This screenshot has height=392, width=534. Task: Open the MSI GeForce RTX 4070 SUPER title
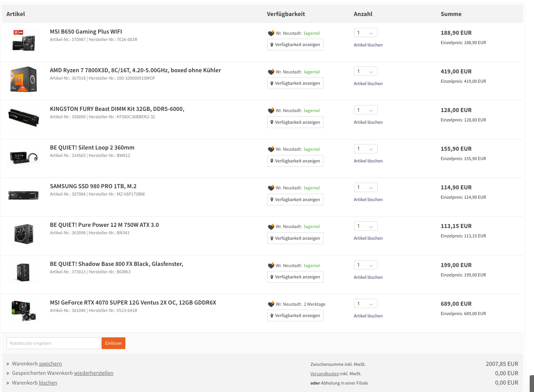tap(133, 303)
